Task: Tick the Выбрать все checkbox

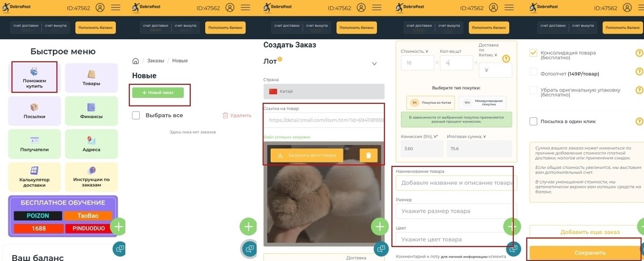Action: click(136, 116)
